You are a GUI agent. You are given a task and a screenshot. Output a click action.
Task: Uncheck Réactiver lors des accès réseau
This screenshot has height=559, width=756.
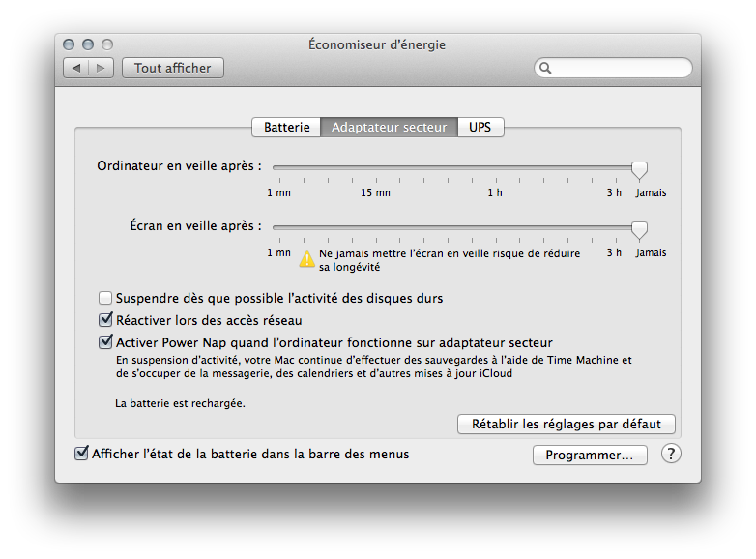click(x=105, y=320)
